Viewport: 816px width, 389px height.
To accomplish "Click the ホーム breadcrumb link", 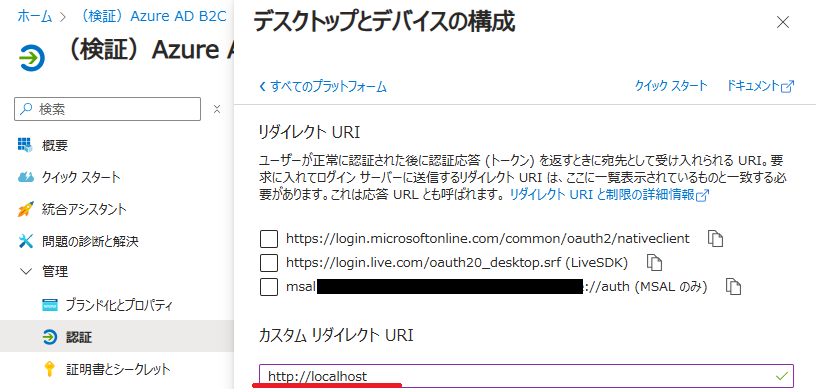I will pyautogui.click(x=35, y=16).
